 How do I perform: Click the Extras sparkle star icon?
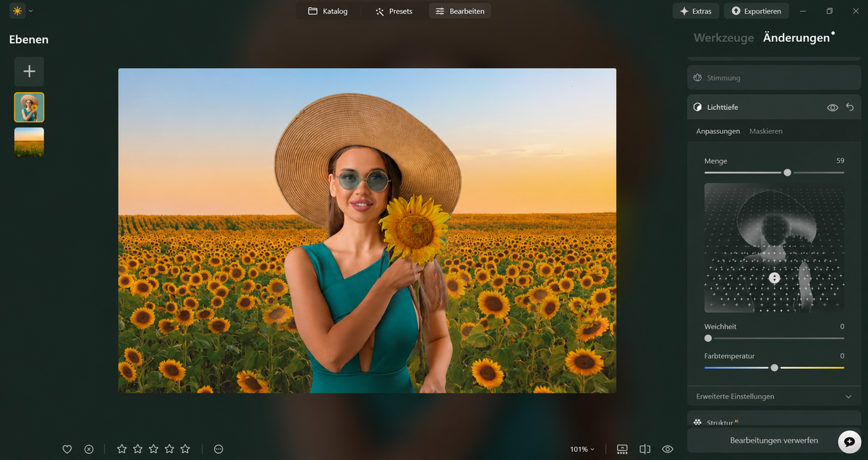[684, 11]
